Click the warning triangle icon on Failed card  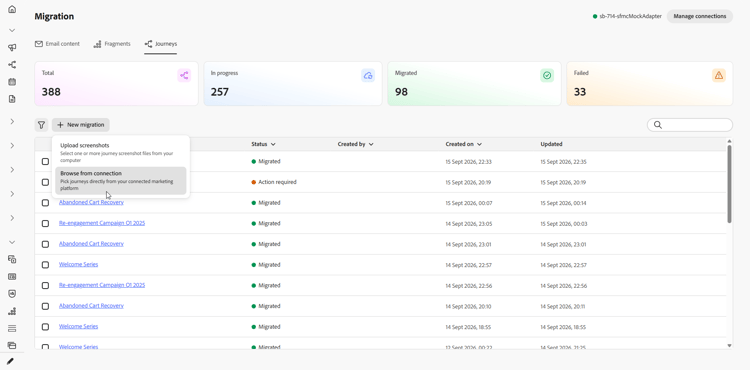coord(718,75)
